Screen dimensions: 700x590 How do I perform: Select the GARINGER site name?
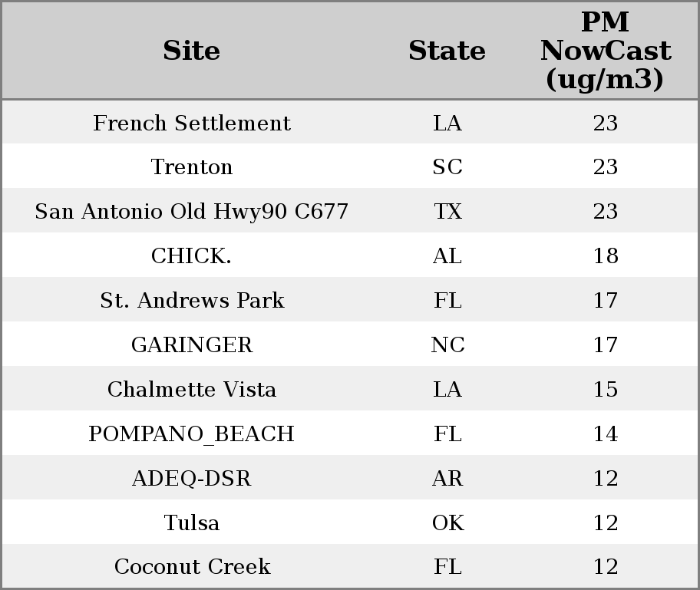pos(192,345)
